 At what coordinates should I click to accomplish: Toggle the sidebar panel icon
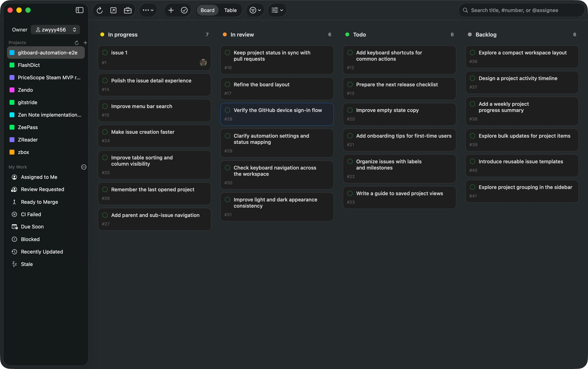80,10
